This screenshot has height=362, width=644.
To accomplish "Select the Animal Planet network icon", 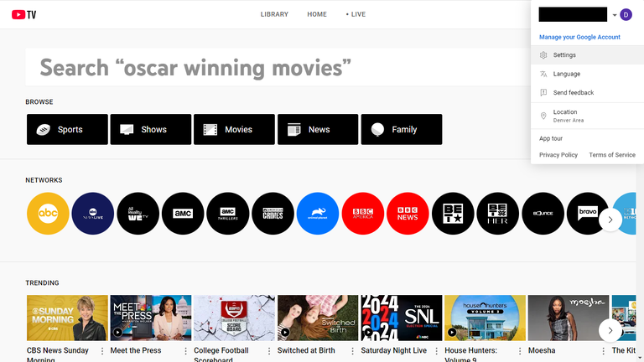I will 318,214.
